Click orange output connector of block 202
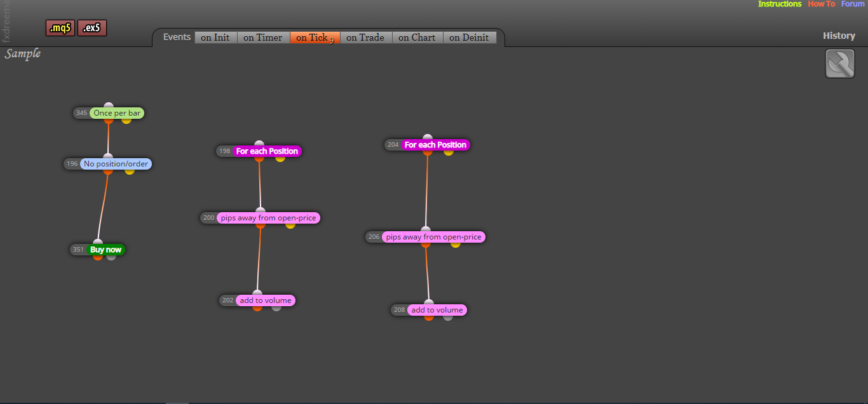 pyautogui.click(x=257, y=307)
